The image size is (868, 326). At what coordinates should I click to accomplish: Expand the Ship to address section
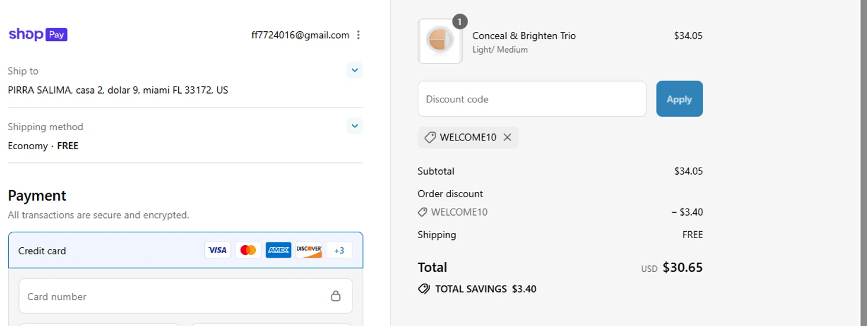[x=355, y=71]
